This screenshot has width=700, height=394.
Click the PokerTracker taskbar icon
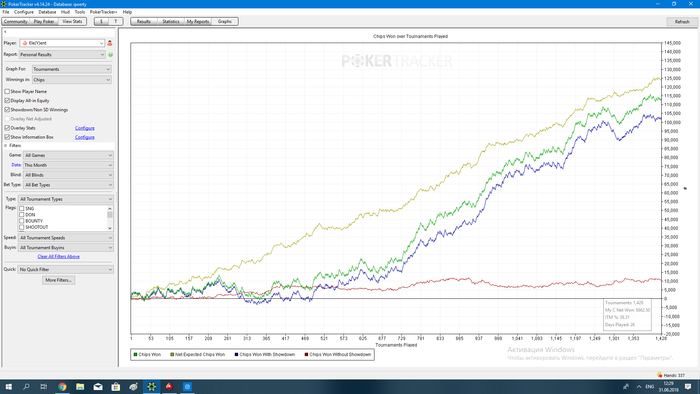(151, 387)
